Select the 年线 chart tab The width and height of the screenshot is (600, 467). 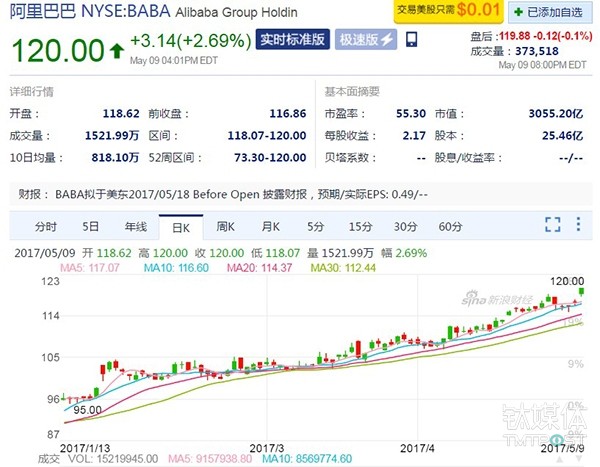[x=135, y=226]
